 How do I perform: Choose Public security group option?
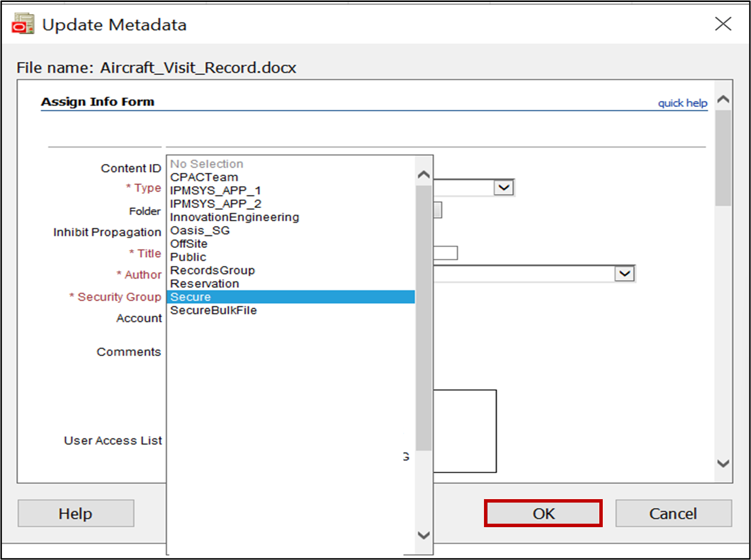[188, 257]
